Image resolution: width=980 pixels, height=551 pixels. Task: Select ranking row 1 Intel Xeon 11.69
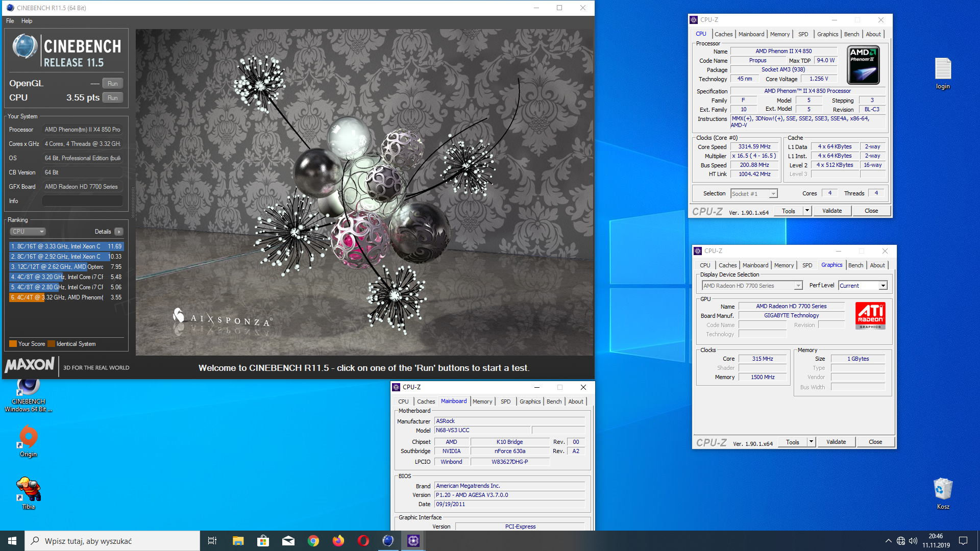(66, 246)
